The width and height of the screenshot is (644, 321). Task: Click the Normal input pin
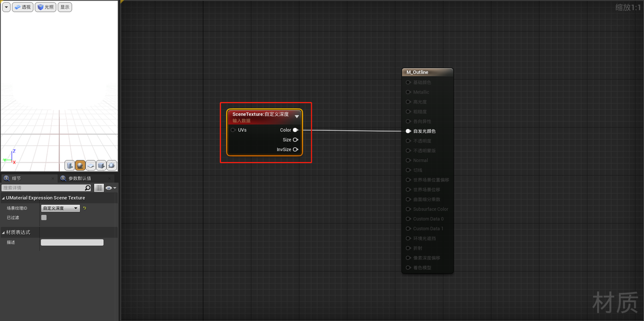408,160
